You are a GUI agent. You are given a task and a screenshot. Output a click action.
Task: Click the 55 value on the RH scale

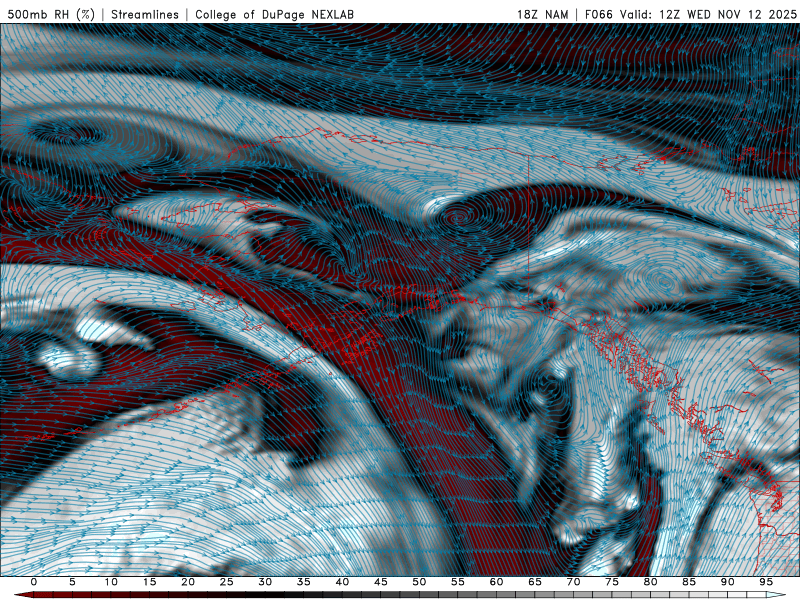[458, 582]
